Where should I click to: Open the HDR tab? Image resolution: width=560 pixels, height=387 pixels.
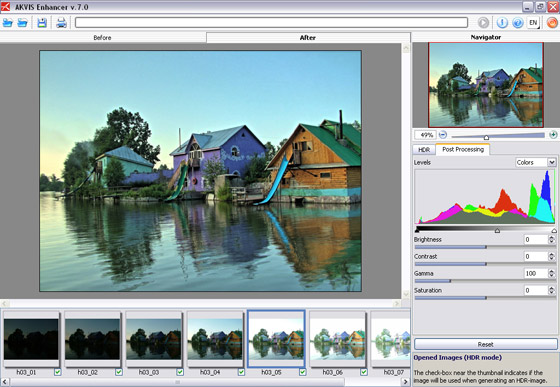424,150
